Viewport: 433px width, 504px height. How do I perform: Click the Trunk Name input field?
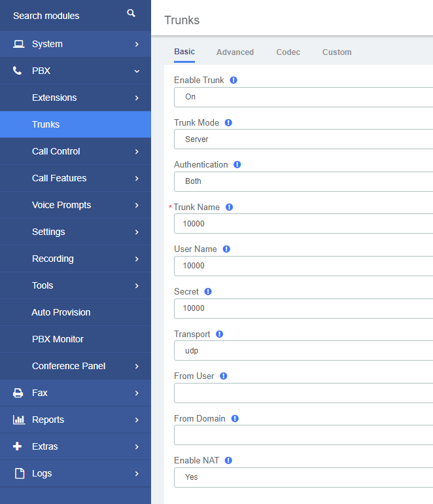[303, 224]
